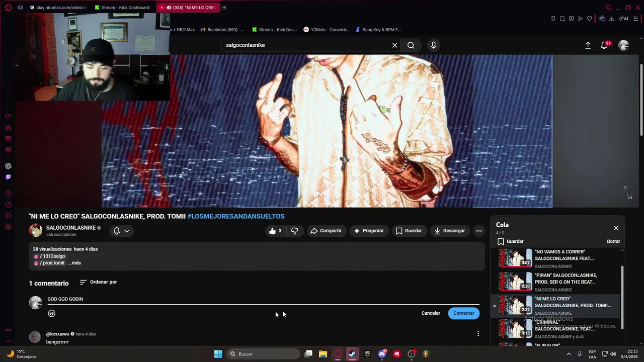
Task: Like the video with thumbs up
Action: pyautogui.click(x=275, y=231)
